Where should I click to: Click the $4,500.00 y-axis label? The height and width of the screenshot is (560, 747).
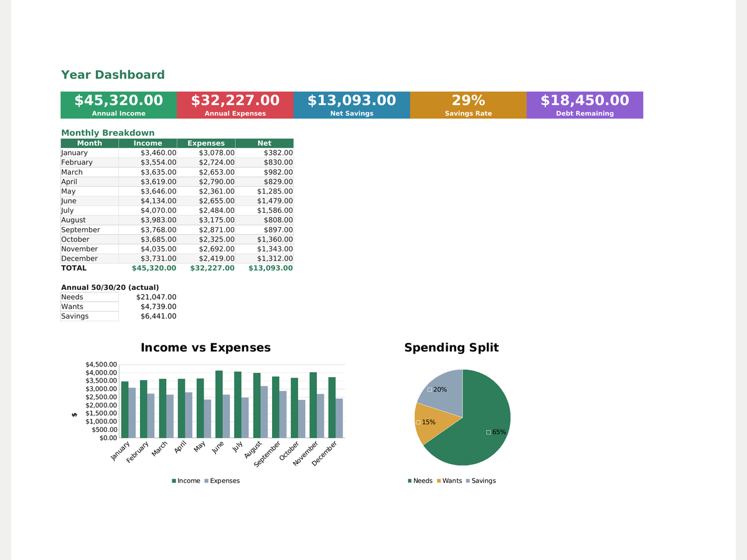101,365
